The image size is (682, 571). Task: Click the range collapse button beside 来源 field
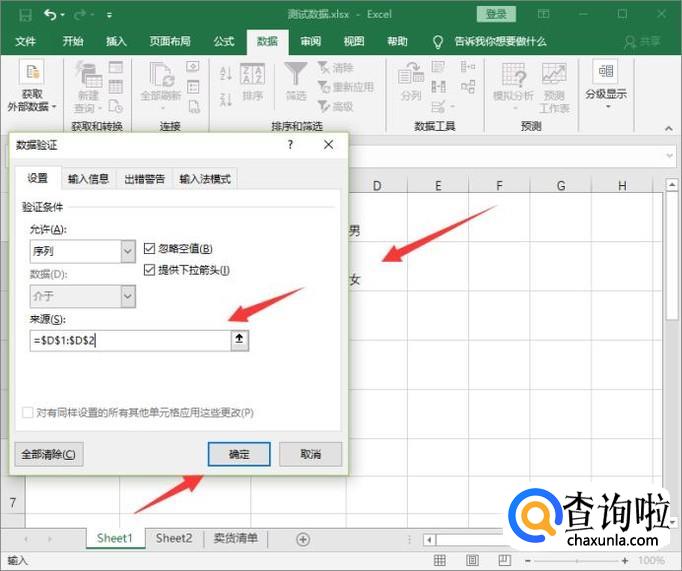239,340
